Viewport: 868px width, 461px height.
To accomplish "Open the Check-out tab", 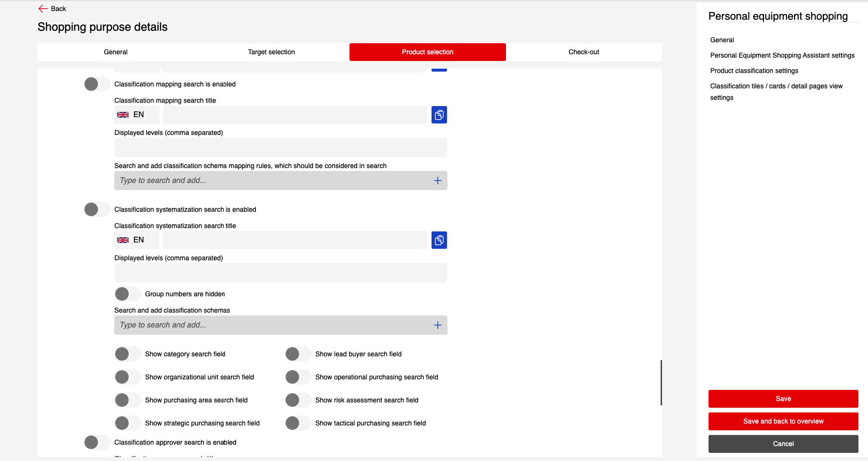I will click(x=583, y=52).
